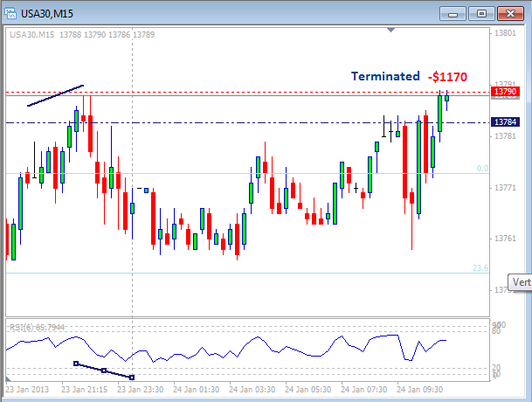Click the '24 Jan 09:30' time axis label
532x402 pixels.
[419, 390]
